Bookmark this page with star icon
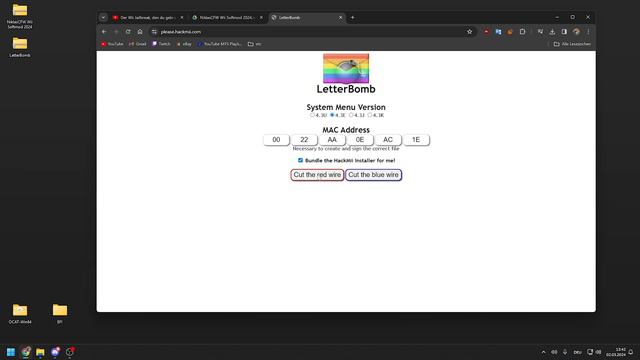The image size is (640, 360). [x=469, y=32]
